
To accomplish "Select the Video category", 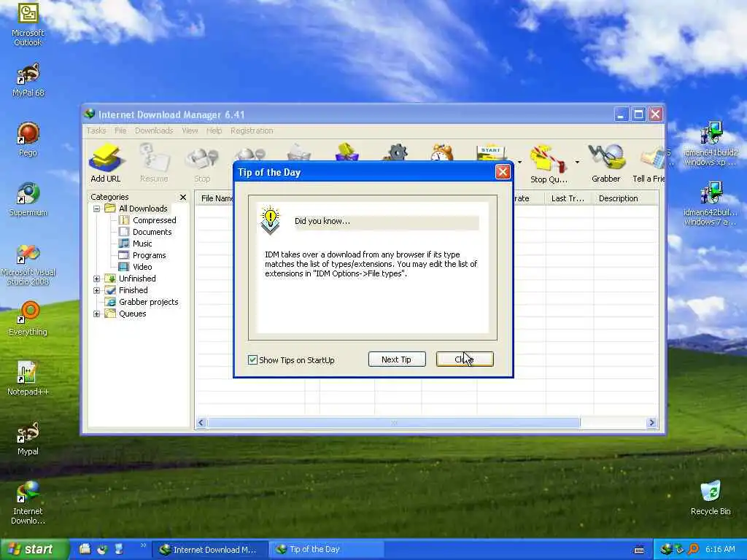I will click(136, 267).
